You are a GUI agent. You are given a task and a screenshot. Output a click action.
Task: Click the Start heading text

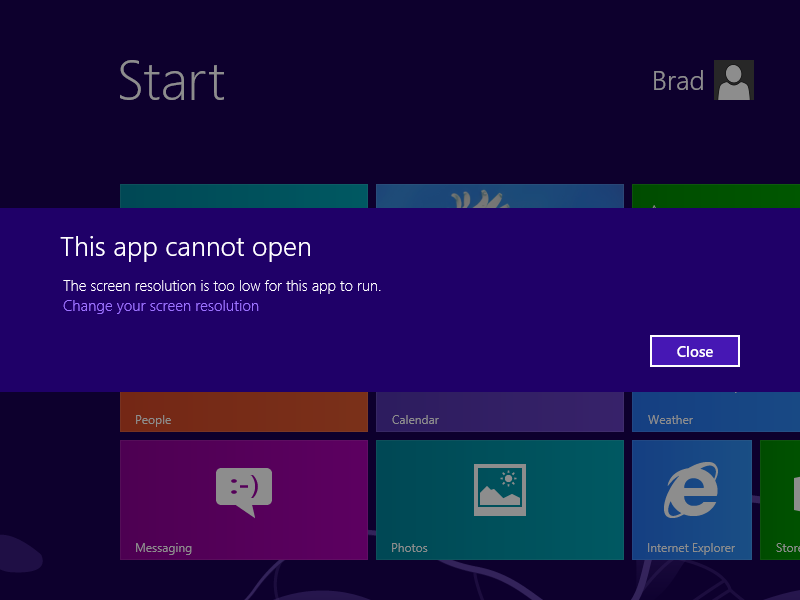click(171, 81)
